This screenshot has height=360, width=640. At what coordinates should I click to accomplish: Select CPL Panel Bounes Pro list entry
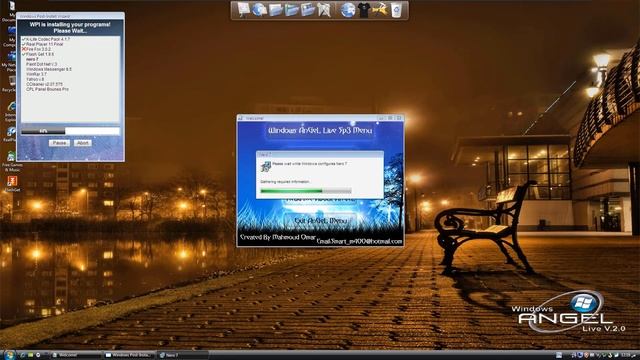click(x=47, y=89)
